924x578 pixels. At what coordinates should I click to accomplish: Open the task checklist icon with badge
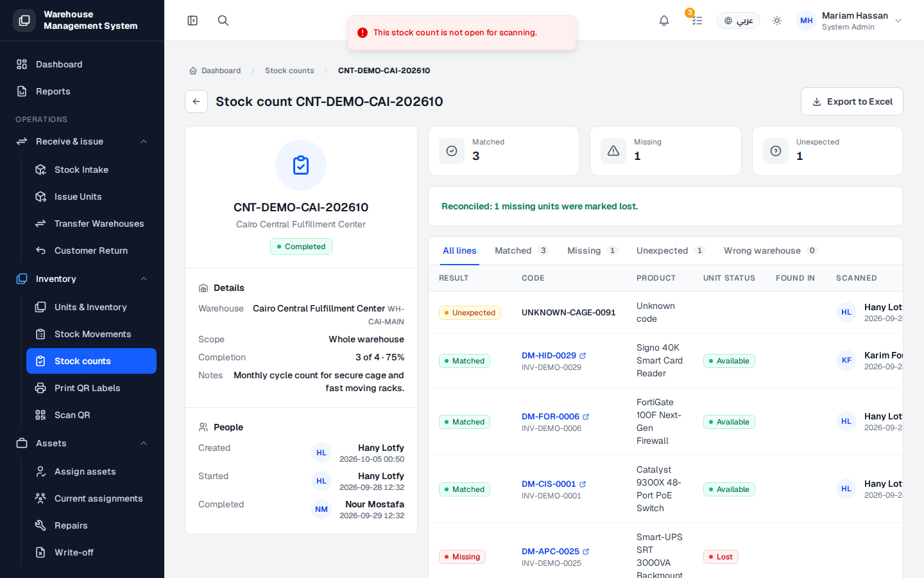tap(697, 21)
